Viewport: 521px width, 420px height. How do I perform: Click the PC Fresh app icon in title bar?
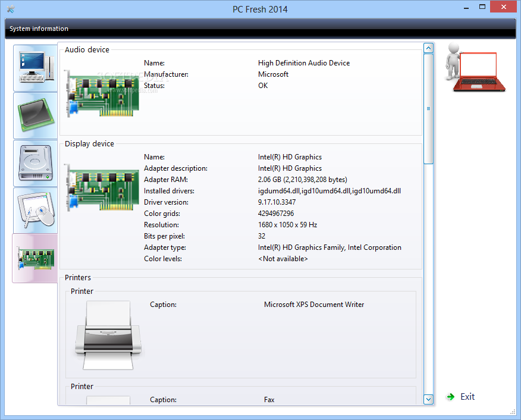pyautogui.click(x=11, y=9)
